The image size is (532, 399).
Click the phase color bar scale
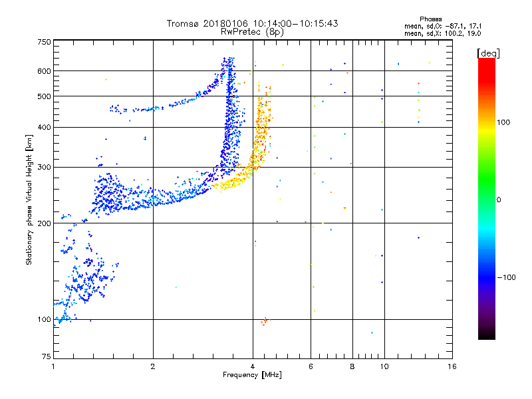(487, 199)
